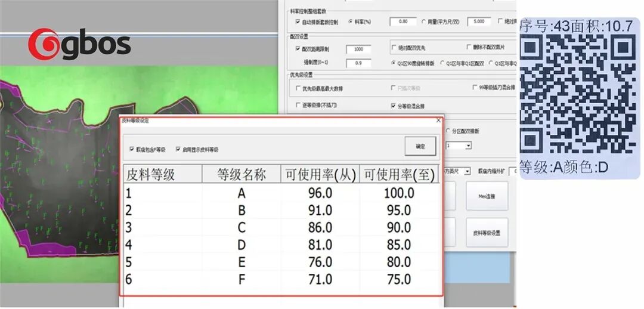Select grade name cell D
The width and height of the screenshot is (644, 309).
pos(241,245)
